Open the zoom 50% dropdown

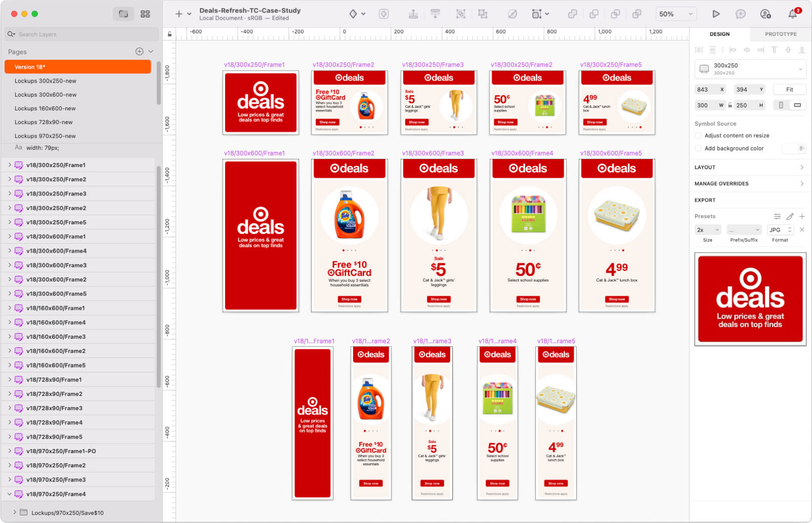(x=676, y=14)
